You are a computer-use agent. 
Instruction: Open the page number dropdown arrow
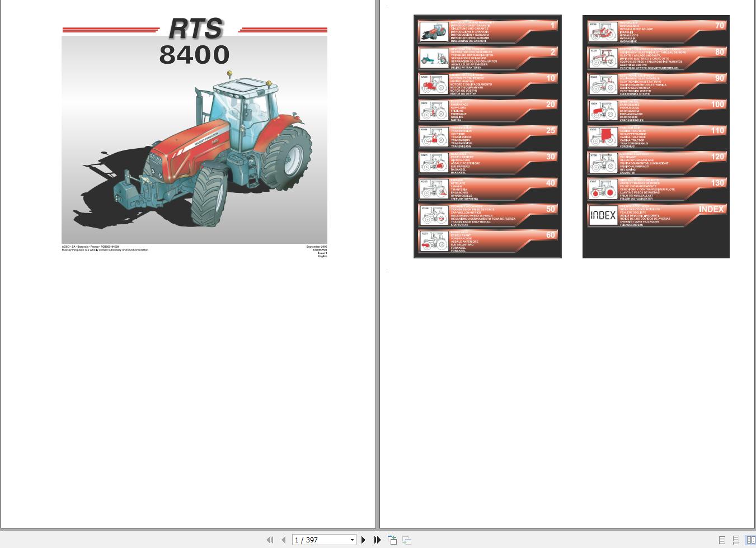[x=352, y=540]
